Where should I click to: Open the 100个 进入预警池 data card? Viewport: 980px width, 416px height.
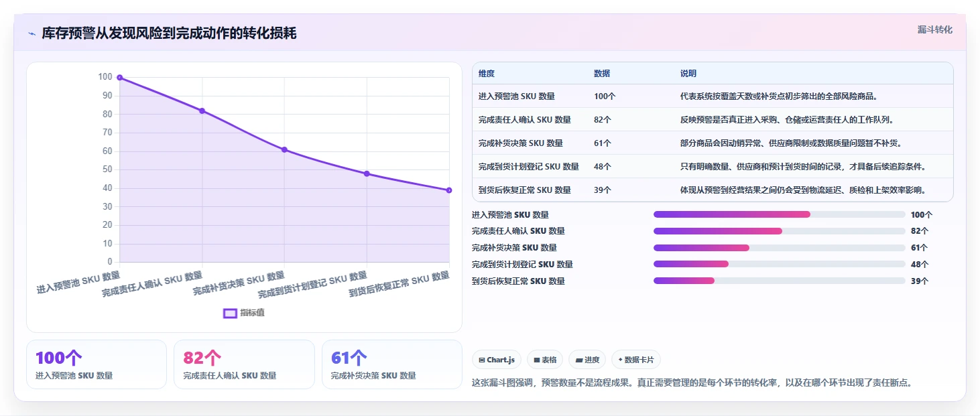[x=97, y=364]
